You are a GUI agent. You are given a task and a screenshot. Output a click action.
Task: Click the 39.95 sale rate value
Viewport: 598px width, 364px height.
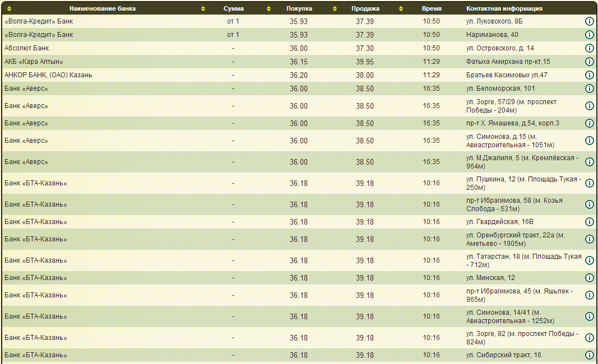(365, 62)
